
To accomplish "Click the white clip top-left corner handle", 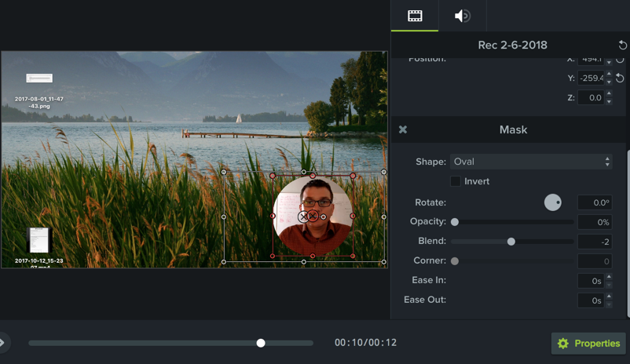I will (224, 172).
